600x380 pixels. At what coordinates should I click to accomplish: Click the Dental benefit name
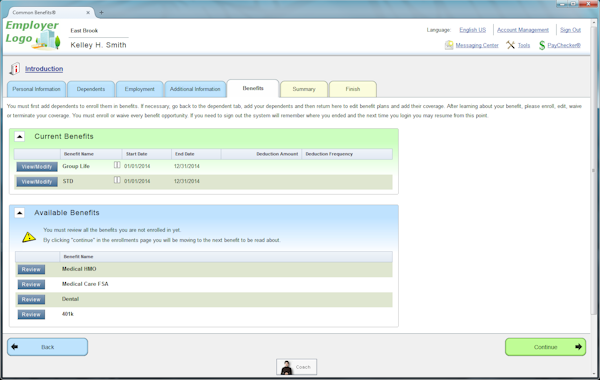tap(70, 299)
